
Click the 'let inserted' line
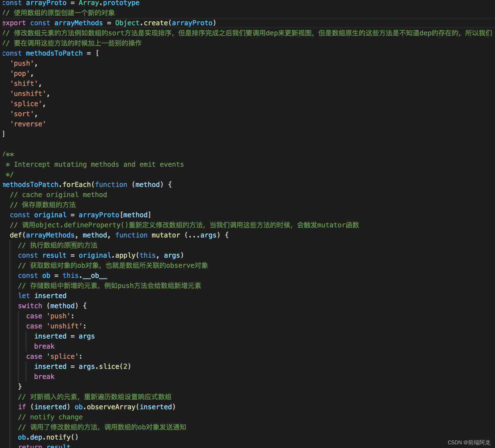click(x=42, y=296)
